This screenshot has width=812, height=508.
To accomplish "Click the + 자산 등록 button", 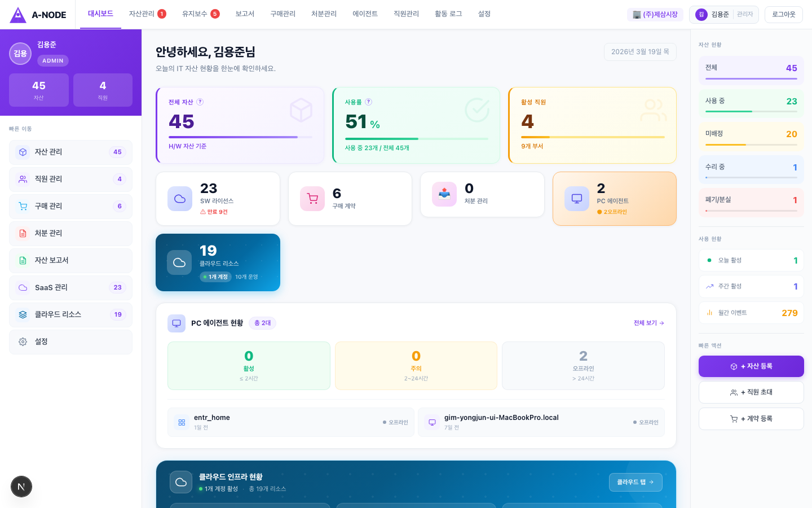I will pyautogui.click(x=751, y=366).
